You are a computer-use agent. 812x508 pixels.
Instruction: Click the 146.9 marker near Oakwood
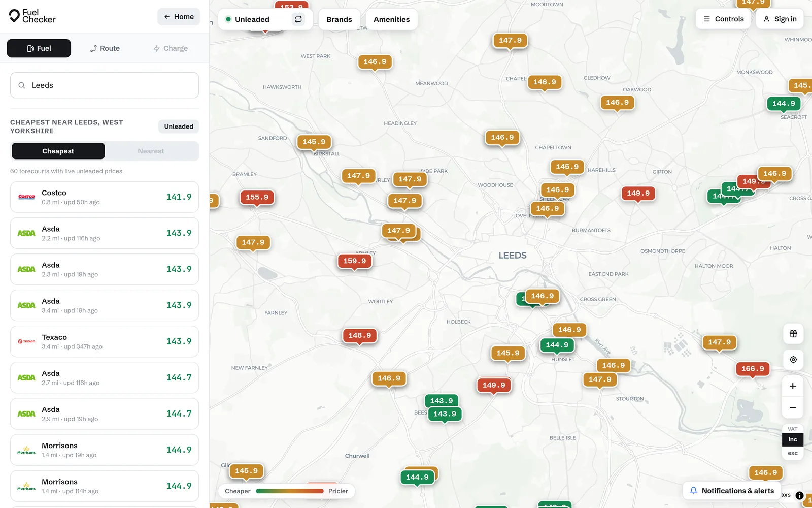pos(618,103)
